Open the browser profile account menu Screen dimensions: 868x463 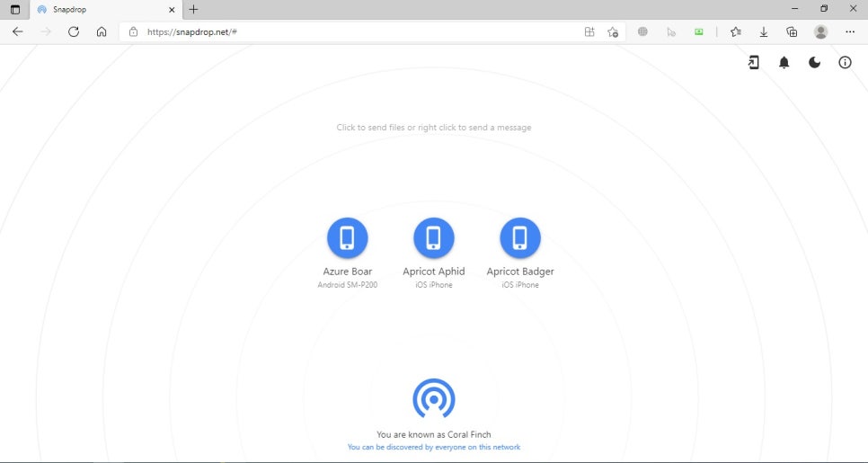(x=820, y=31)
